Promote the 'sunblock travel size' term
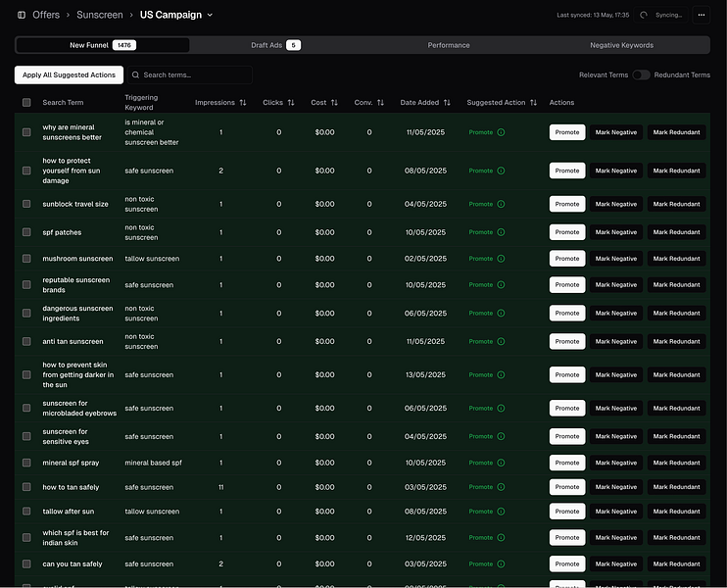The height and width of the screenshot is (588, 727). [566, 204]
